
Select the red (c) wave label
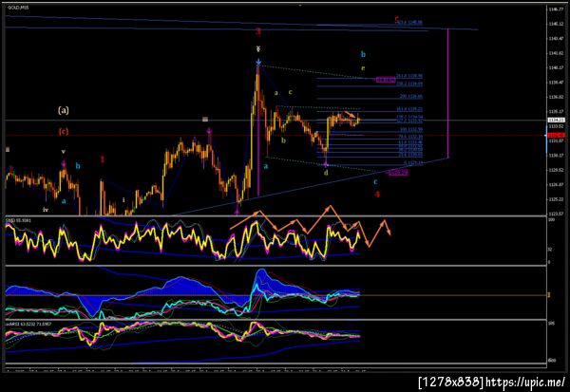[x=64, y=131]
